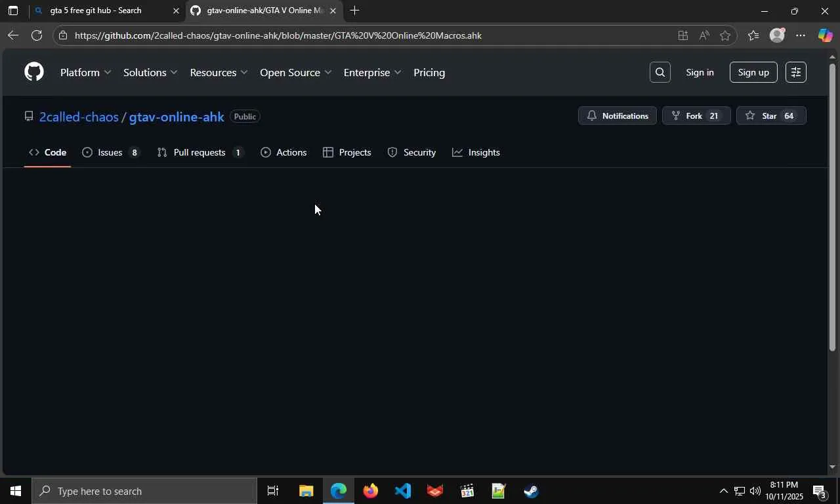Open the browser tab actions menu
840x504 pixels.
12,10
